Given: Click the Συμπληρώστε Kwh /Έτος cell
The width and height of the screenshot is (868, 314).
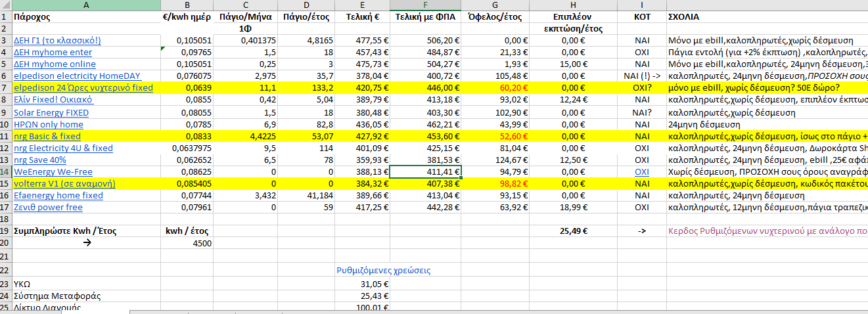Looking at the screenshot, I should [x=86, y=231].
